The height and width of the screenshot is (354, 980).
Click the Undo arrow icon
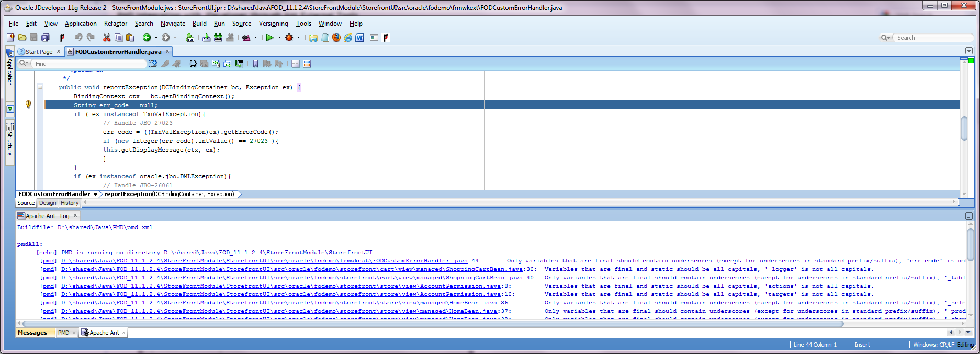(78, 38)
